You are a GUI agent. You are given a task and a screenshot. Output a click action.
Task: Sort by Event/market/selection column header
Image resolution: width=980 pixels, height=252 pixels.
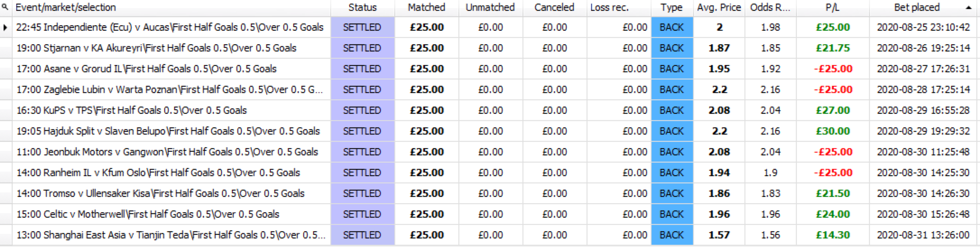(x=66, y=8)
